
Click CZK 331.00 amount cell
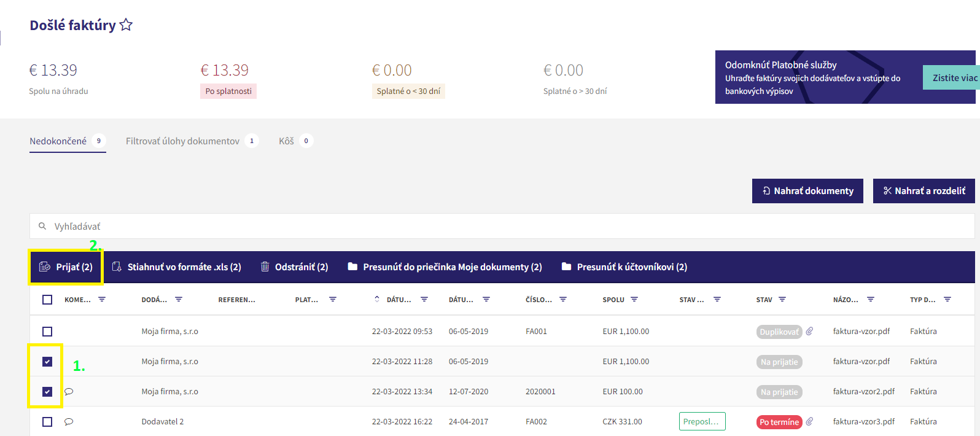[622, 421]
